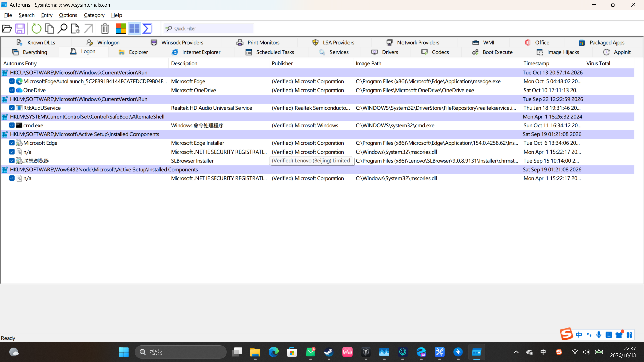Click the Windows Start button
Screen dimensions: 644x362
124,352
